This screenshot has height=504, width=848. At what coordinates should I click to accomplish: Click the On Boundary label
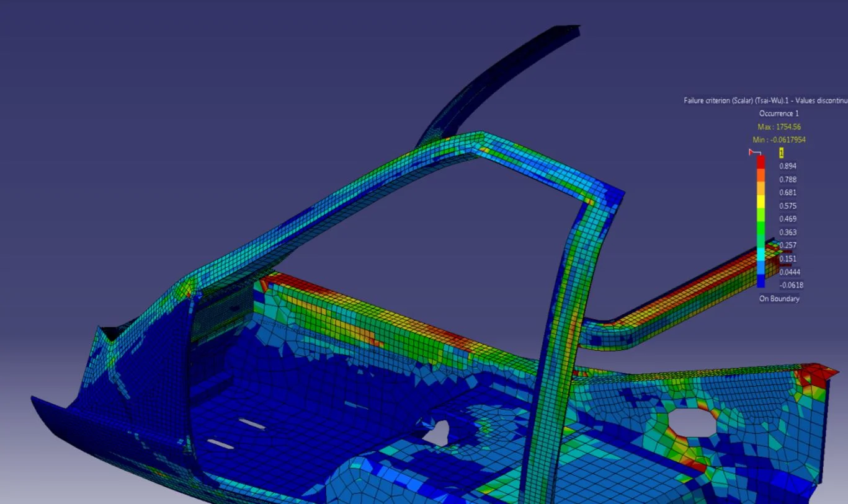pos(780,299)
